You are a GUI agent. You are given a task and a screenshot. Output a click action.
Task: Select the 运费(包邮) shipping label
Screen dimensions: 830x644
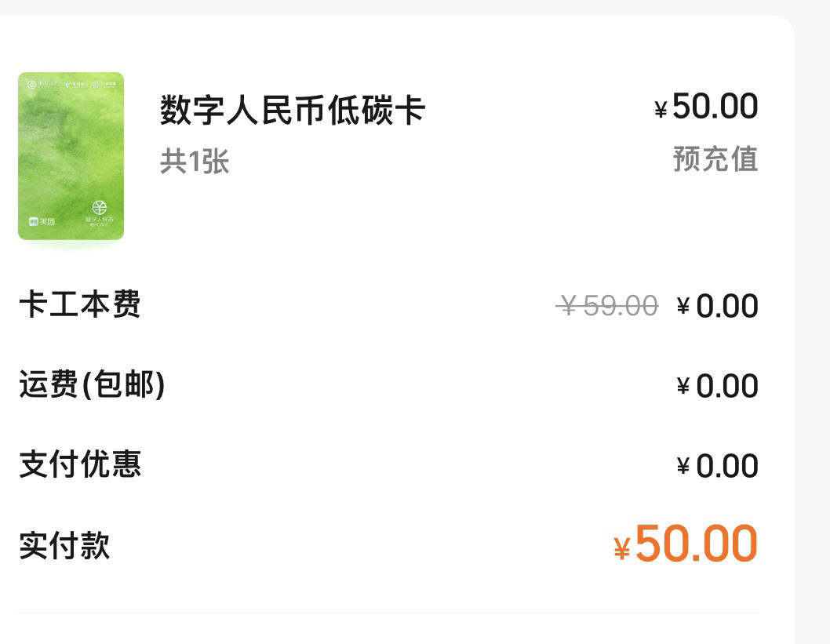(92, 384)
